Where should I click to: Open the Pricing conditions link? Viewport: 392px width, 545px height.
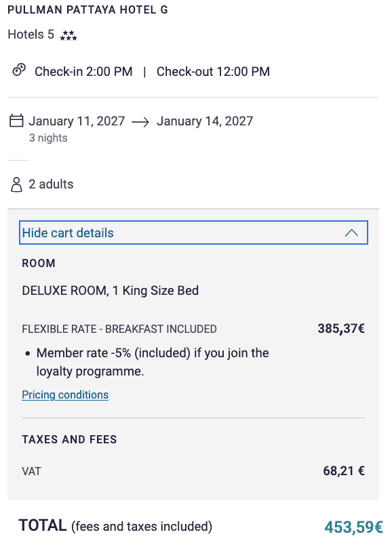click(x=64, y=395)
